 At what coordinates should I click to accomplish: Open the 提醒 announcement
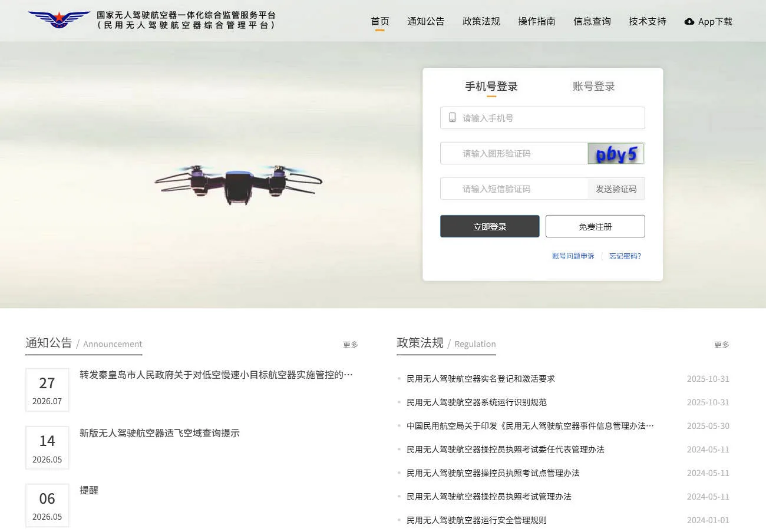pos(89,490)
